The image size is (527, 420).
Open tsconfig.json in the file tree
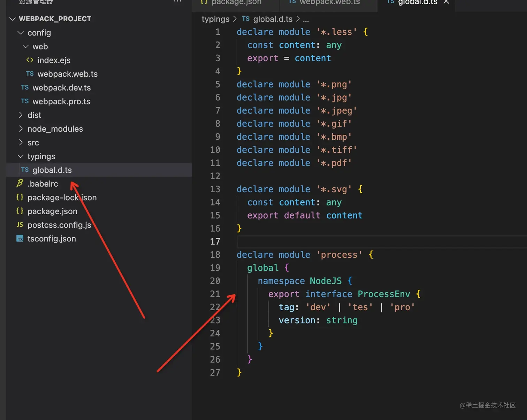tap(52, 239)
